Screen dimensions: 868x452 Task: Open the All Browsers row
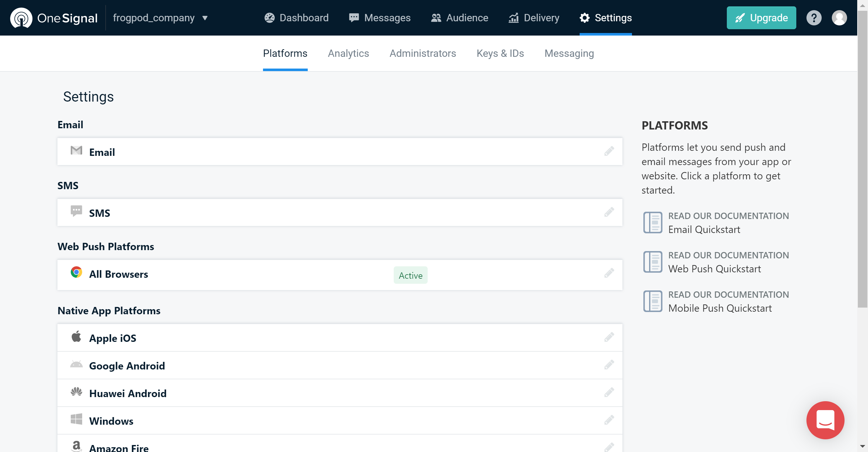click(340, 275)
